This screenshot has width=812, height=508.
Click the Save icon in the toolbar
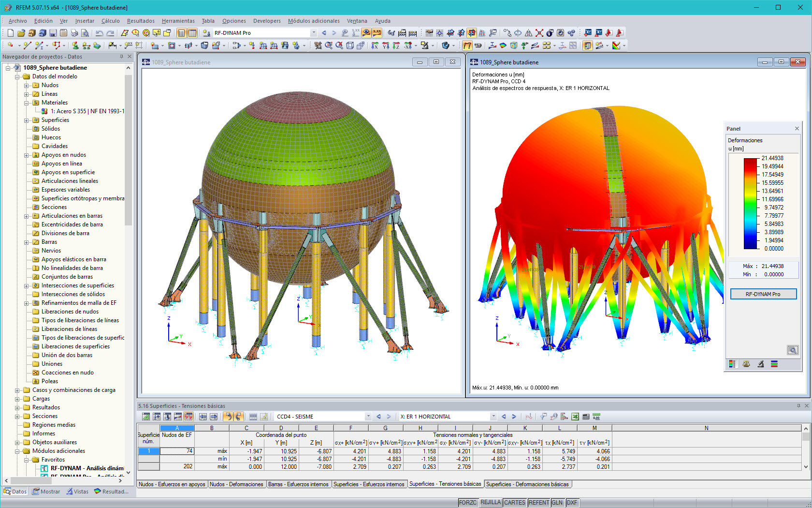click(52, 33)
